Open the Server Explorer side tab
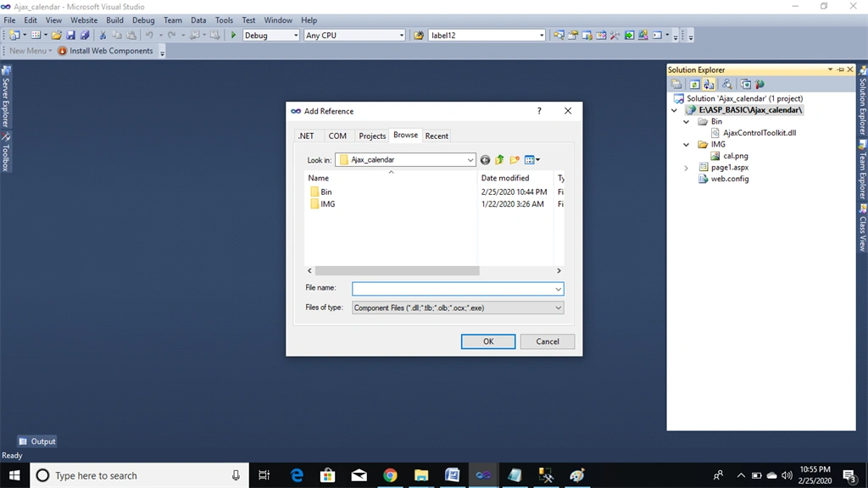The width and height of the screenshot is (868, 488). (6, 97)
